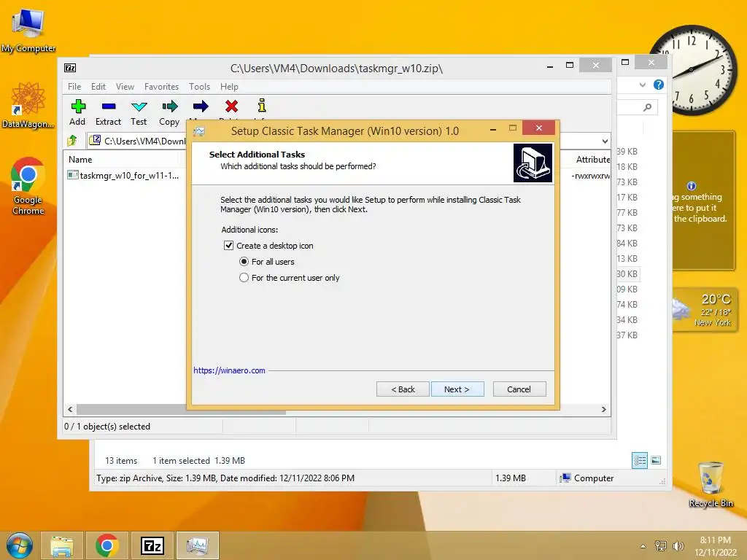Viewport: 747px width, 560px height.
Task: Open Google Chrome desktop shortcut
Action: point(28,186)
